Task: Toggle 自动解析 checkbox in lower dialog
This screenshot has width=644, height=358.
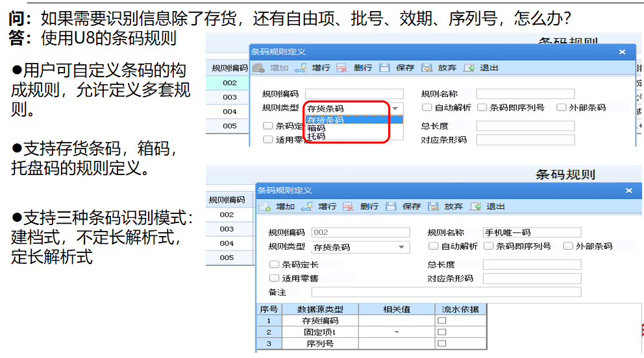Action: (433, 246)
